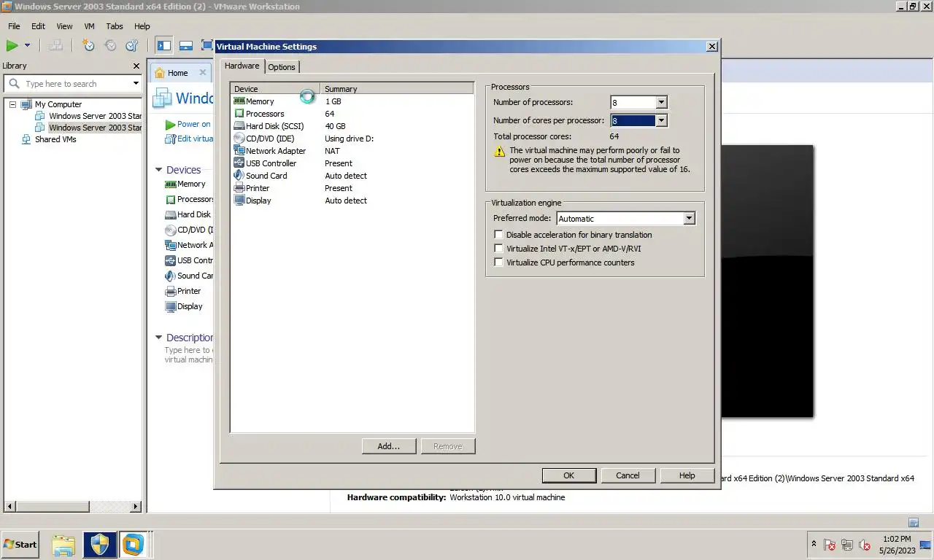Click the Library search field
The height and width of the screenshot is (560, 934).
pyautogui.click(x=73, y=84)
